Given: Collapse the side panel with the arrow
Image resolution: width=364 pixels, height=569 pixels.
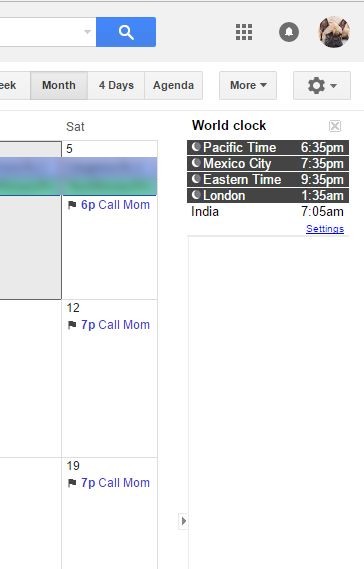Looking at the screenshot, I should (183, 521).
